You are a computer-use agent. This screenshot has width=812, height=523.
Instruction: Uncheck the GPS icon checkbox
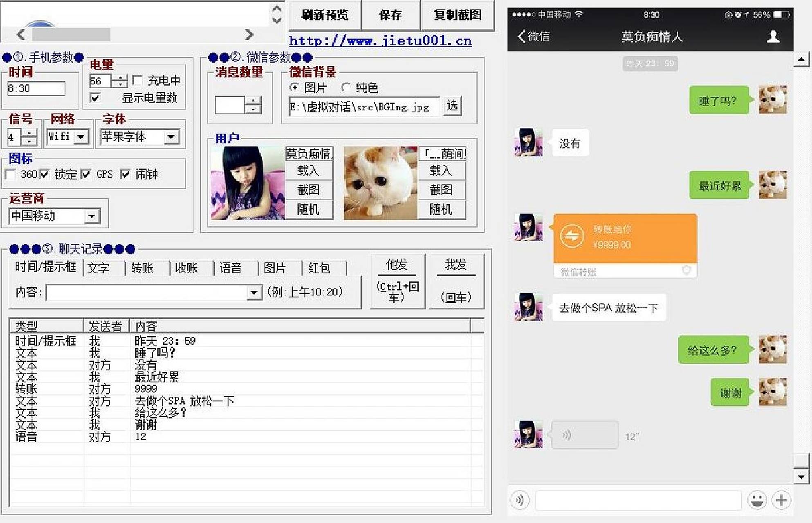[x=85, y=174]
